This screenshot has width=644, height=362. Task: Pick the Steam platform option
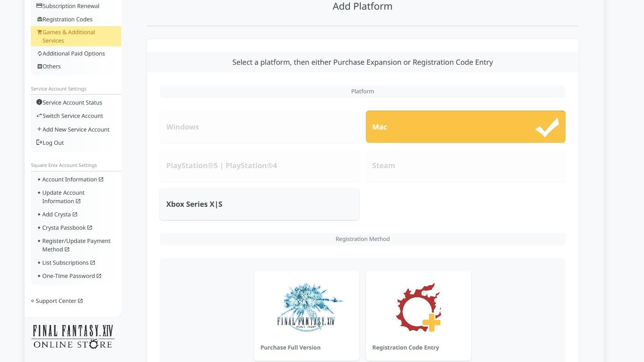click(x=465, y=166)
